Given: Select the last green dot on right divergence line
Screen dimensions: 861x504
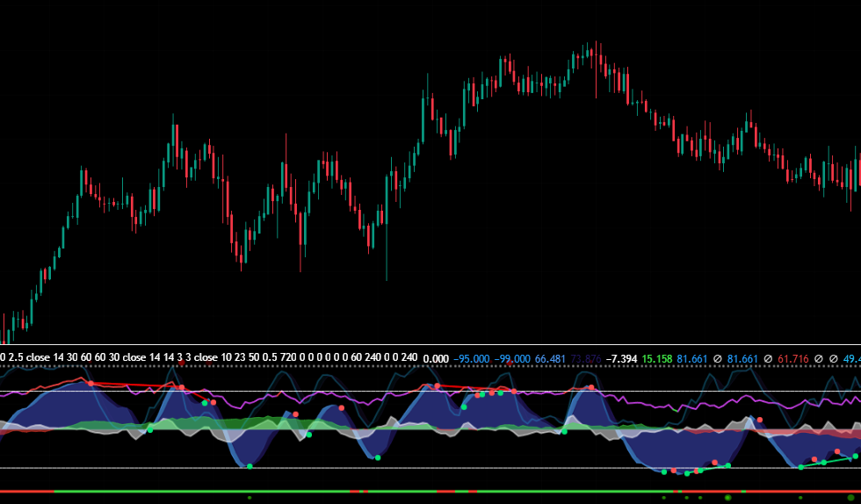Looking at the screenshot, I should [x=855, y=457].
